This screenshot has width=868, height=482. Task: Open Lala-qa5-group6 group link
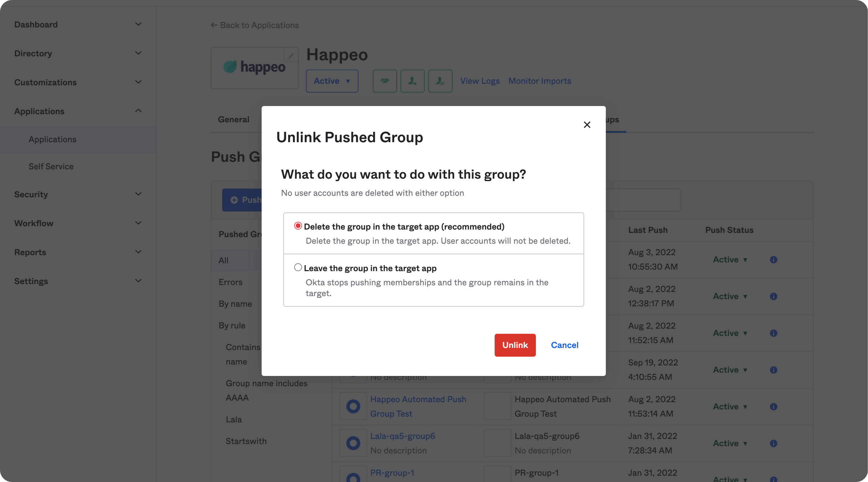[403, 436]
